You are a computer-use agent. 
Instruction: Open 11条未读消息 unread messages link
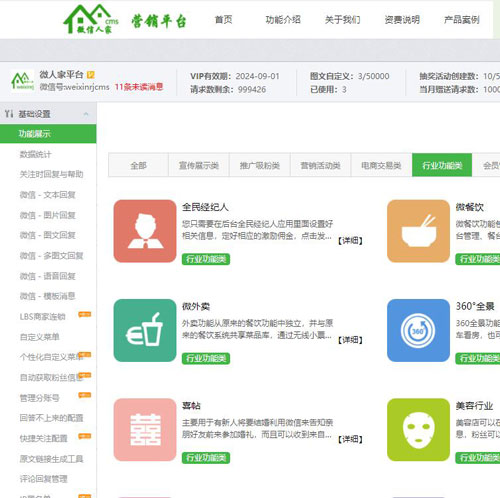[x=139, y=87]
